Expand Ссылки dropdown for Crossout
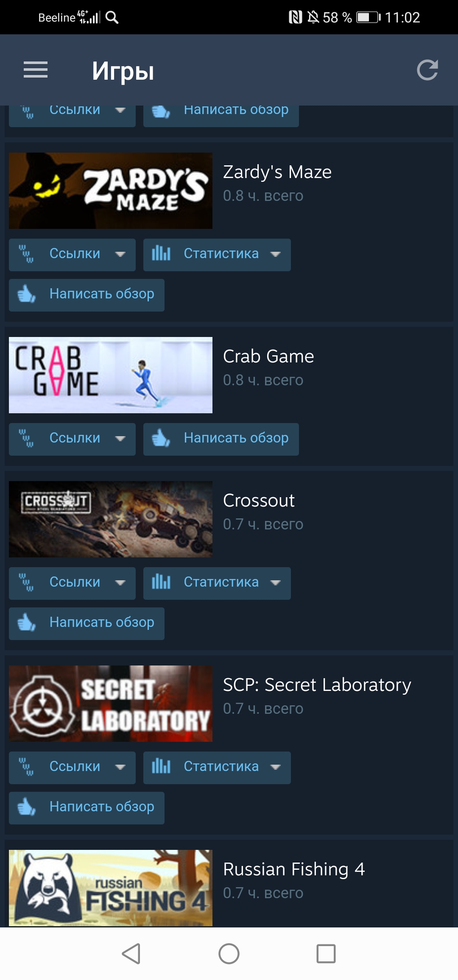Screen dimensions: 458x980 click(x=72, y=583)
